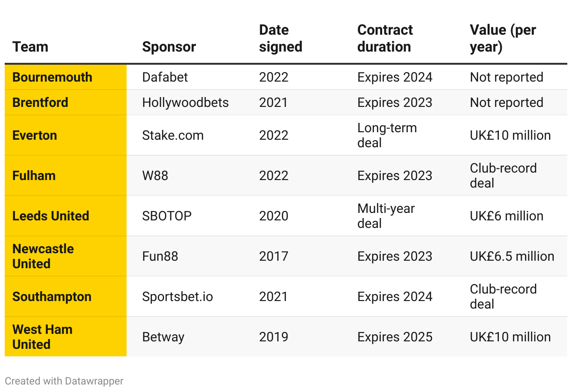Select the Fulham team name

click(x=34, y=176)
